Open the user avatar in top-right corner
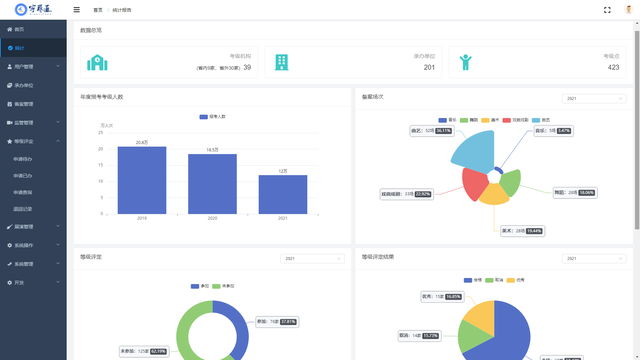Viewport: 640px width, 360px height. pyautogui.click(x=629, y=9)
